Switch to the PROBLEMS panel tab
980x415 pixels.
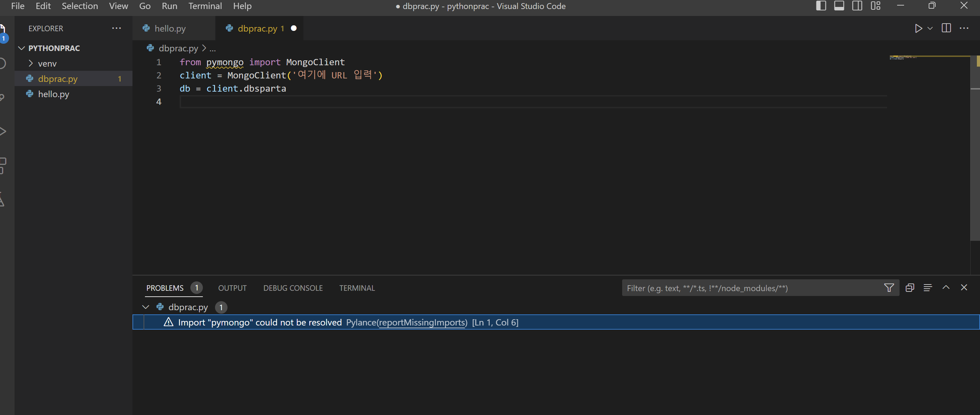[x=165, y=288]
